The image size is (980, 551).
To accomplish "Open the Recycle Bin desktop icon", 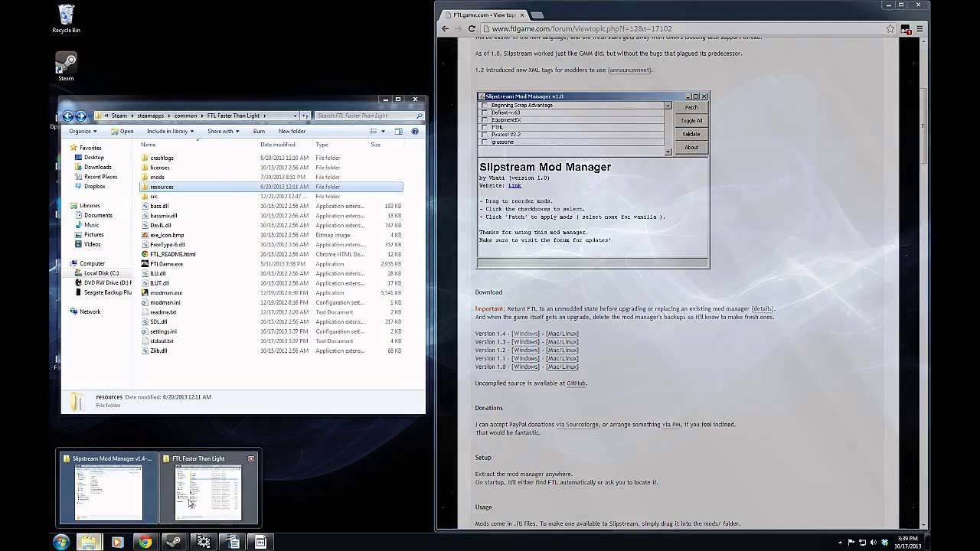I will [x=66, y=18].
